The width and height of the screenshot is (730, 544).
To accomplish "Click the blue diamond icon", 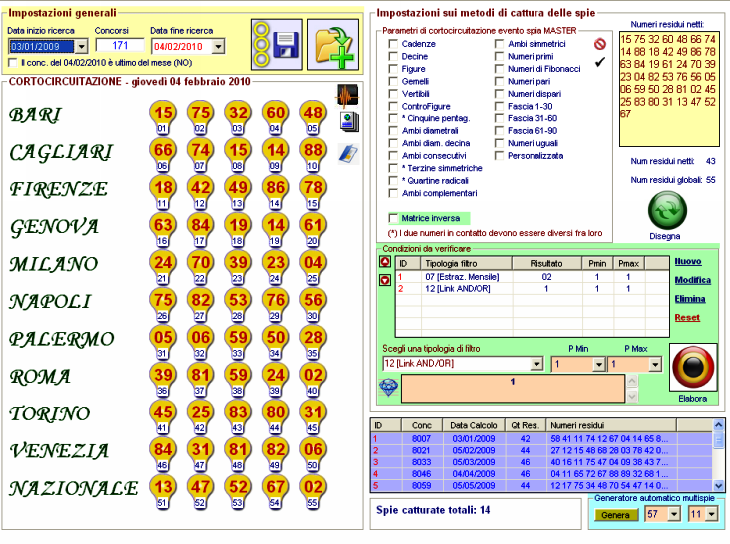I will click(x=388, y=388).
